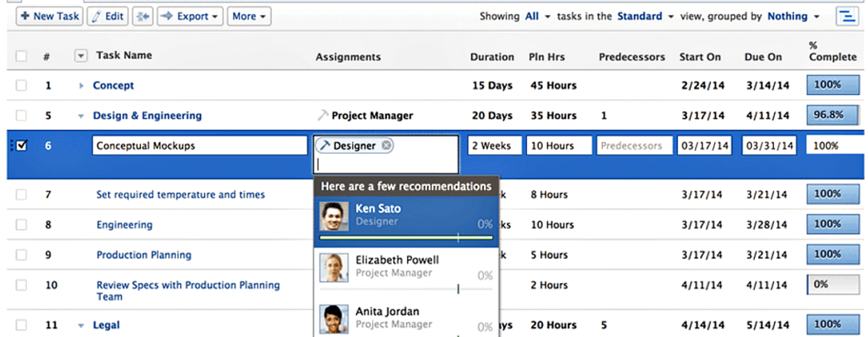This screenshot has width=868, height=337.
Task: Click the Predecessors input field
Action: (634, 146)
